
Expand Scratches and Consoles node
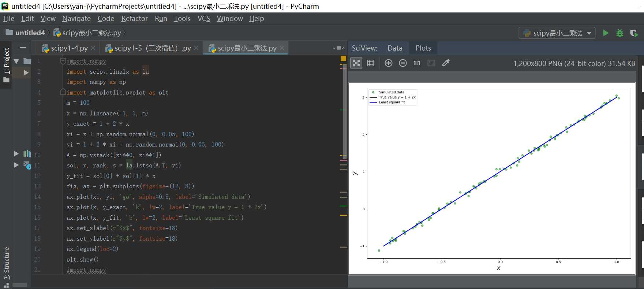click(x=16, y=165)
